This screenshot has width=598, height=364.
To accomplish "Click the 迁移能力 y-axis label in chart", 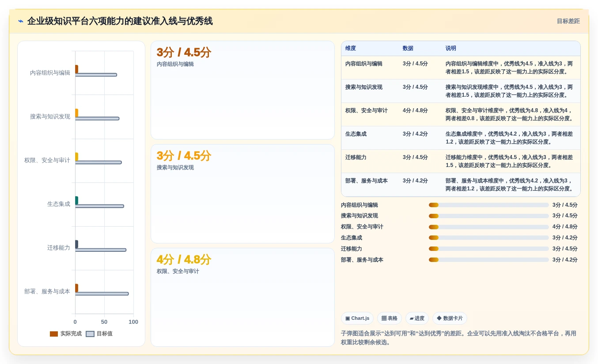I will click(x=59, y=248).
